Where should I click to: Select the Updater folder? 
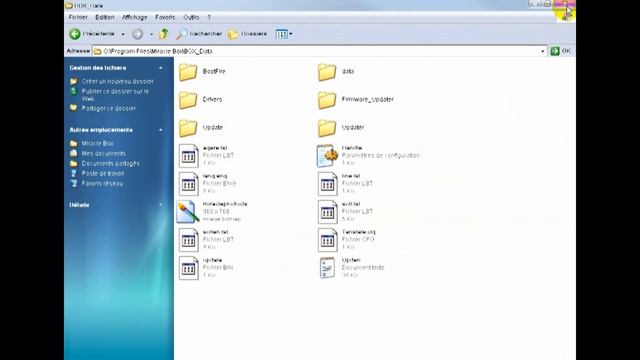click(x=341, y=128)
